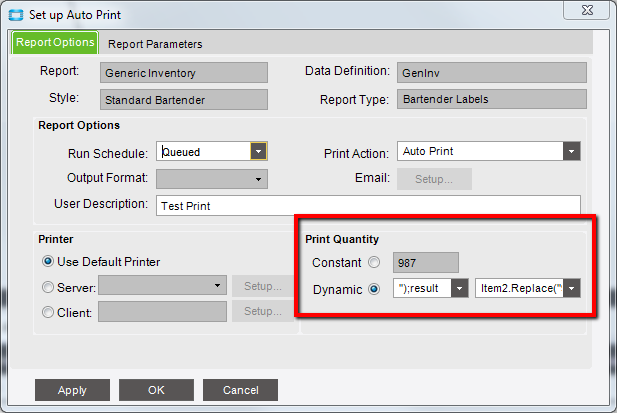The height and width of the screenshot is (413, 617).
Task: Open the Report Parameters tab
Action: 155,44
